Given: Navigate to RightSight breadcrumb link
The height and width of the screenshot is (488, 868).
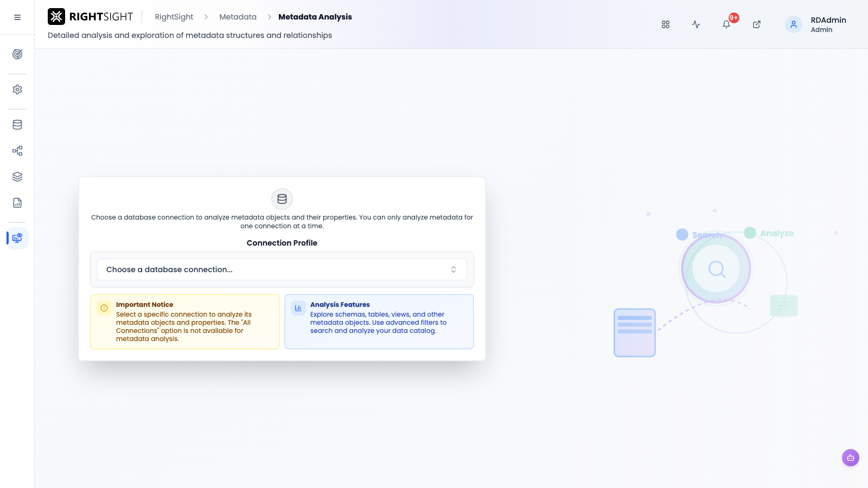Looking at the screenshot, I should (174, 17).
